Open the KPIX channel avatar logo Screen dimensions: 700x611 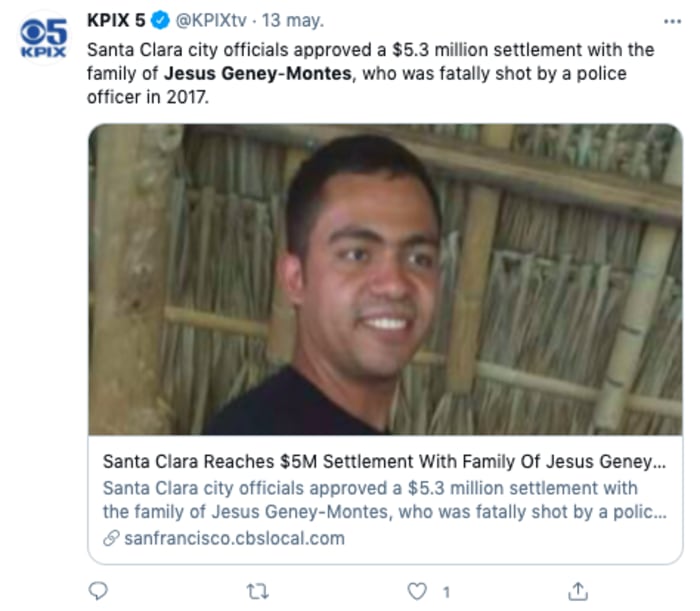tap(44, 36)
